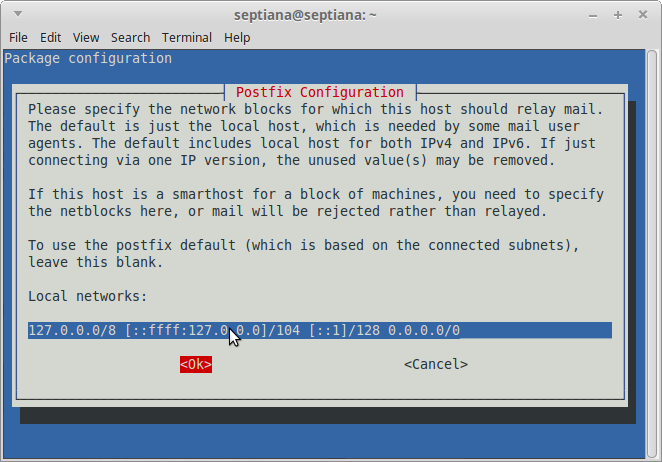
Task: Click the Package configuration header text
Action: (88, 58)
